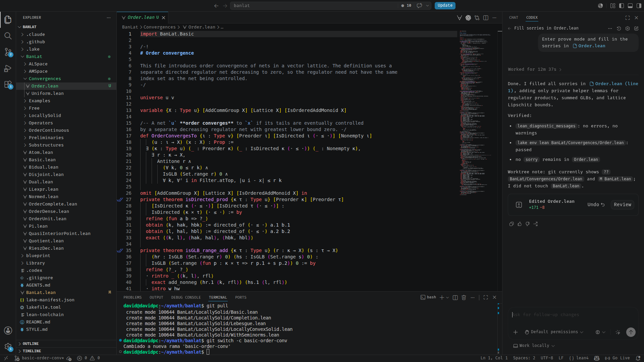The height and width of the screenshot is (362, 644).
Task: Open the Manage gear in activity bar
Action: 8,347
